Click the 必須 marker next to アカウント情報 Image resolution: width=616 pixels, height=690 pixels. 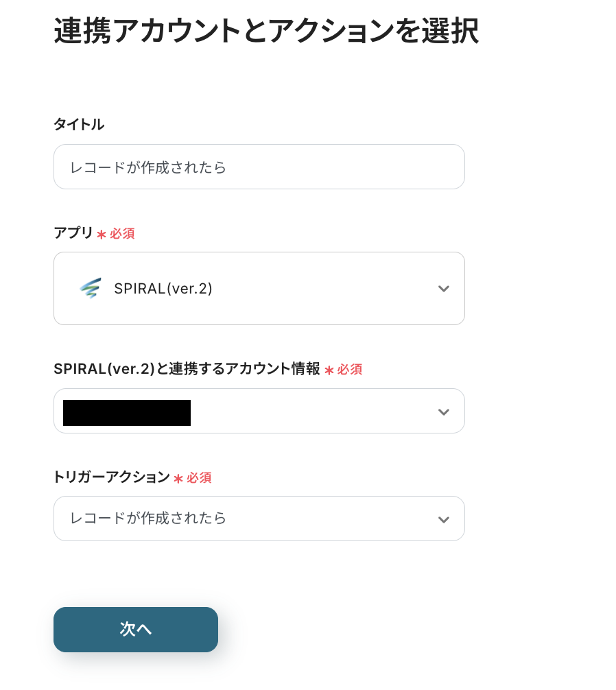click(350, 370)
